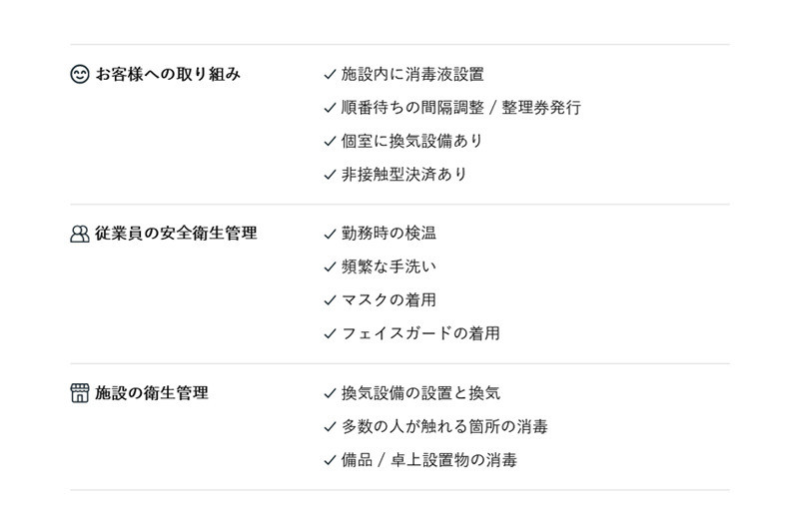799x532 pixels.
Task: Select the お客様への取り組み heading
Action: coord(168,74)
